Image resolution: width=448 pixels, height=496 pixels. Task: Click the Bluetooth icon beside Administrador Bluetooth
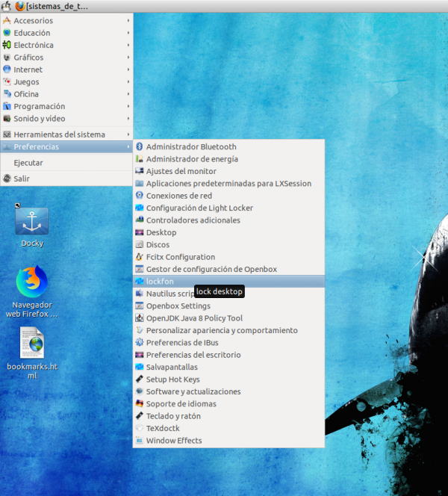[139, 146]
